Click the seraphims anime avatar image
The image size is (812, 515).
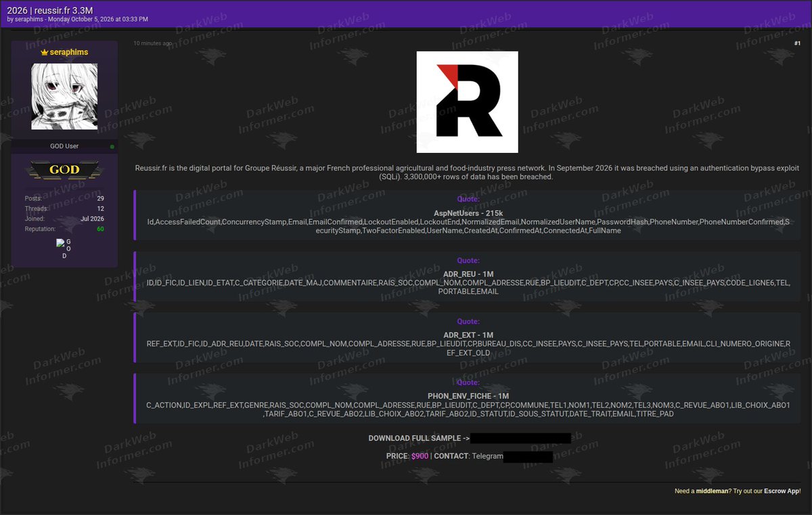(64, 97)
